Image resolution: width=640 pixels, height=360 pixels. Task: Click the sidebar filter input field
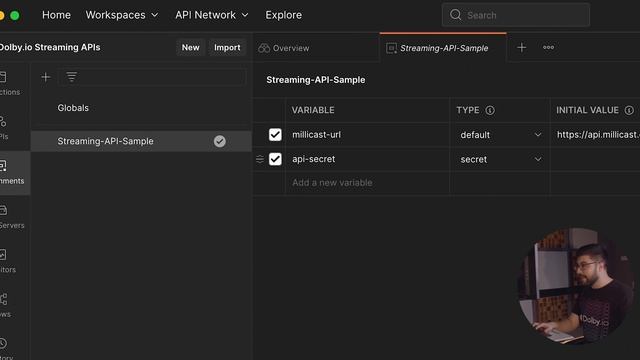[152, 77]
